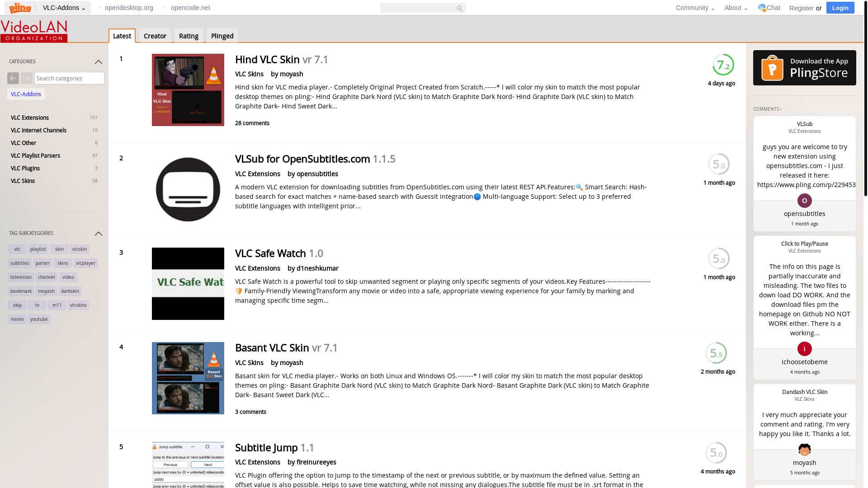Screen dimensions: 868x488
Task: Filter by the subtitles tag
Action: click(x=20, y=263)
